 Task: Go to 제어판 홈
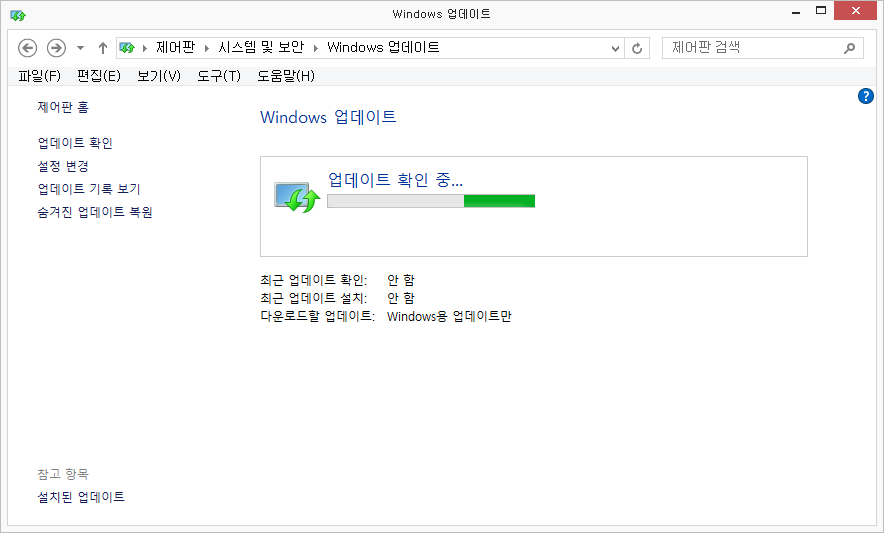coord(63,107)
